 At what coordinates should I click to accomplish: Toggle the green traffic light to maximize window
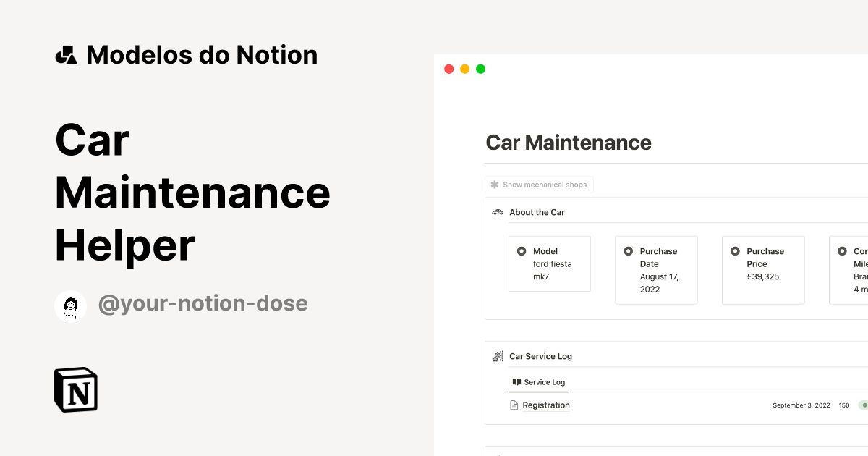pos(480,68)
